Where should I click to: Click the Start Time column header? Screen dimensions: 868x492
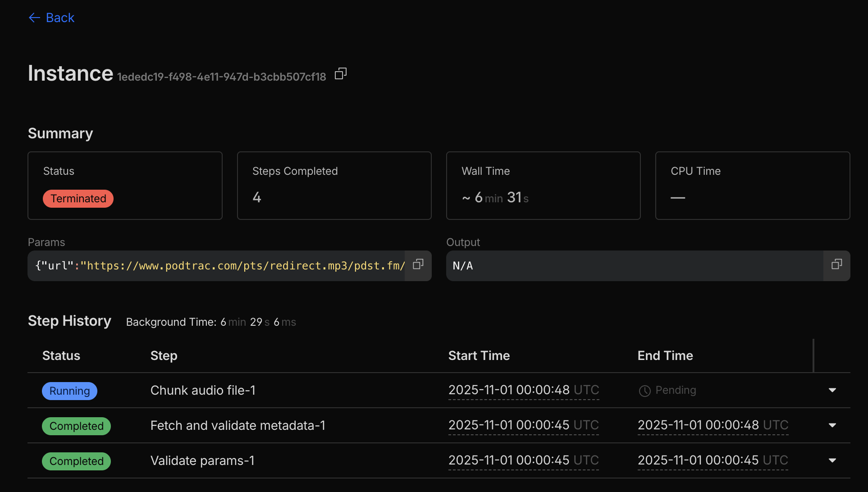pos(479,355)
